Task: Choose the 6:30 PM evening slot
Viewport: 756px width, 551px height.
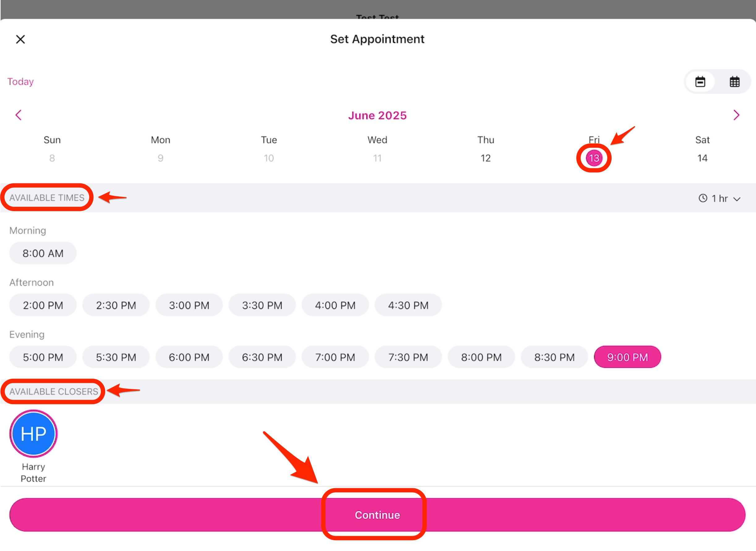Action: click(262, 357)
